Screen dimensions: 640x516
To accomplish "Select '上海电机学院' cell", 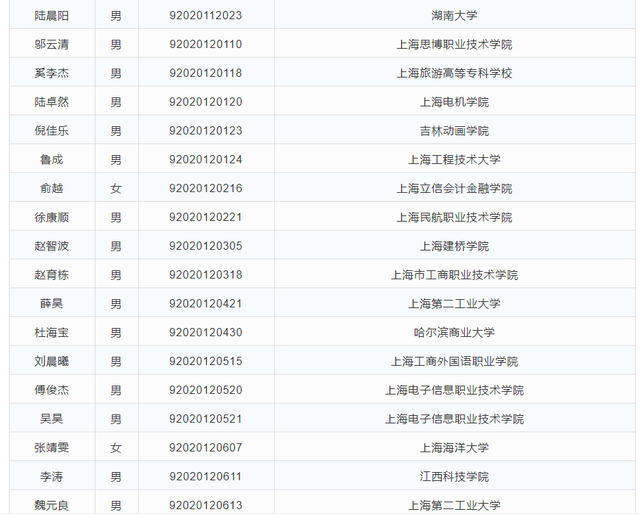I will pos(454,102).
